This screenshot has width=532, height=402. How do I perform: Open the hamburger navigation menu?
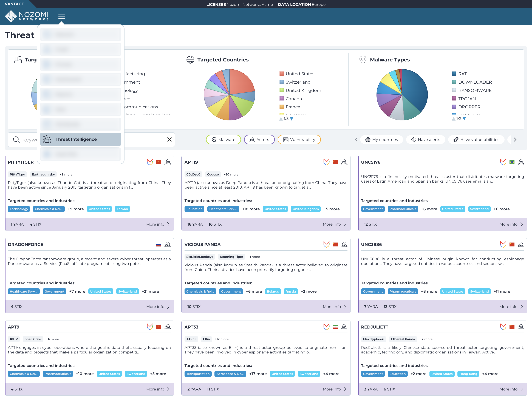click(x=62, y=16)
